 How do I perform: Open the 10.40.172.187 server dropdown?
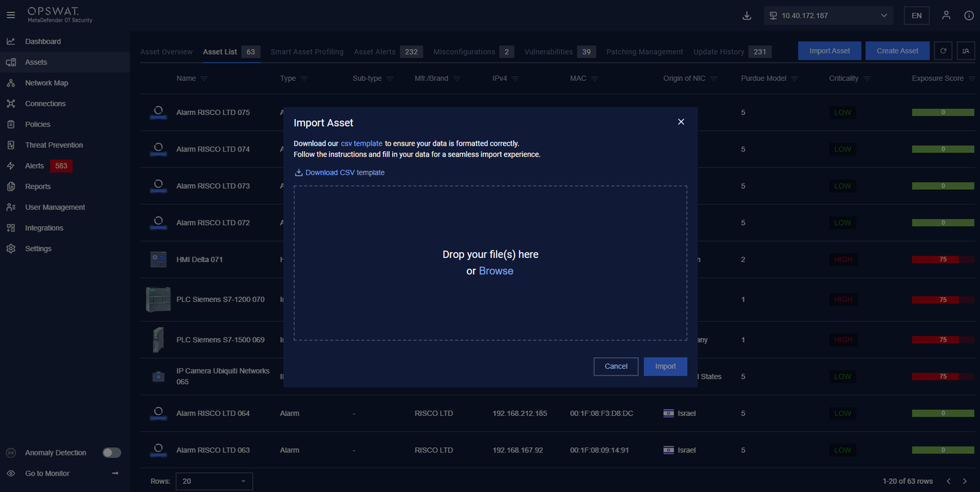pos(829,16)
